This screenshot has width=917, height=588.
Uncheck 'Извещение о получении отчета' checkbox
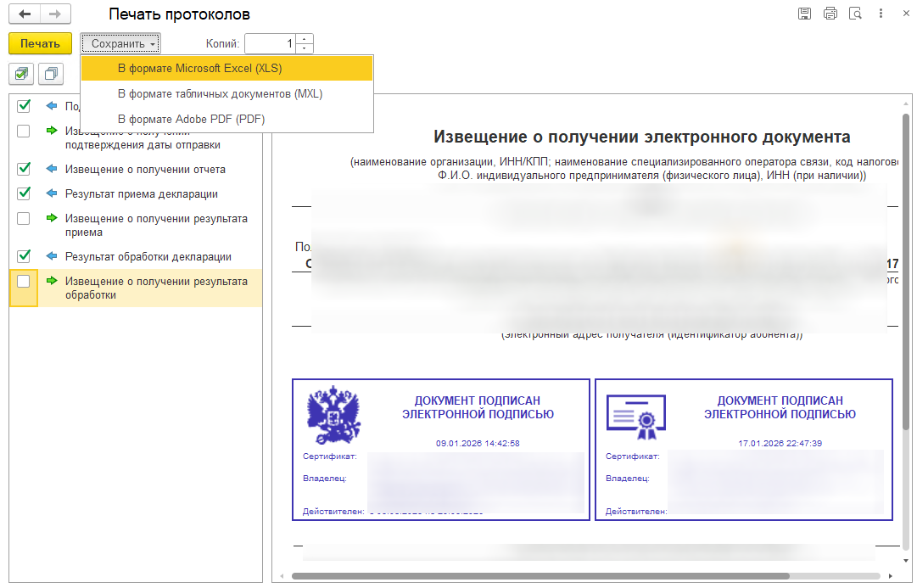24,169
